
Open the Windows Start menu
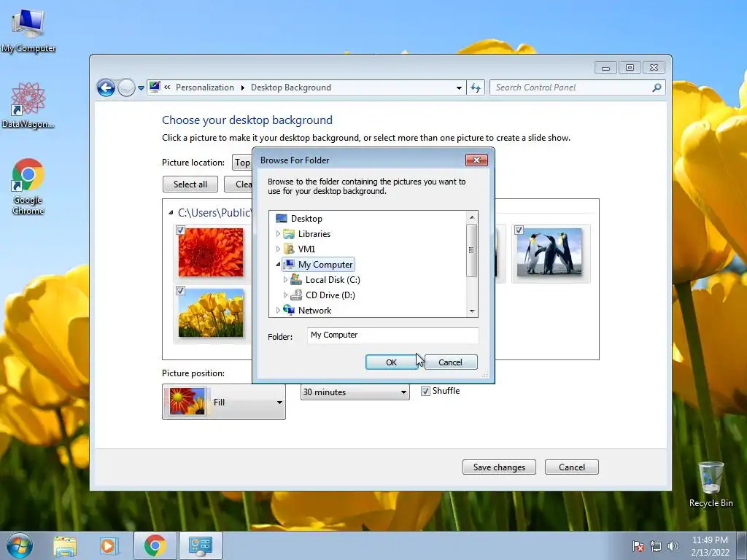(20, 545)
